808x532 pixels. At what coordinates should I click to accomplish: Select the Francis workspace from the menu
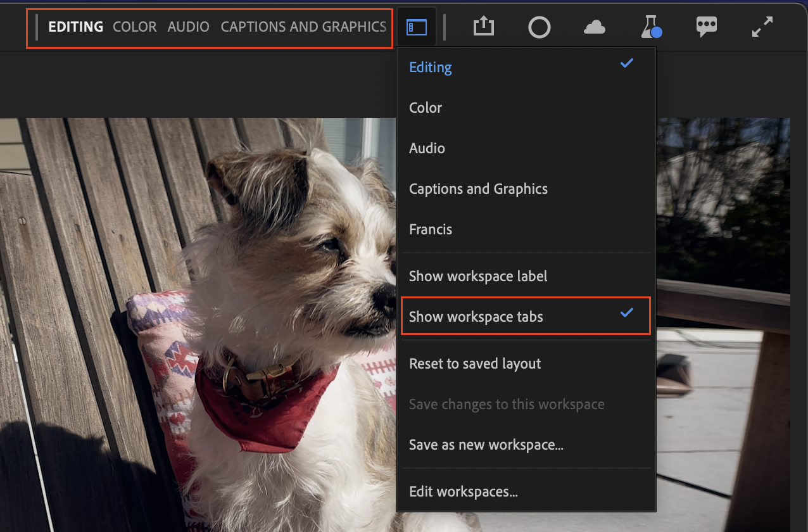(x=431, y=229)
